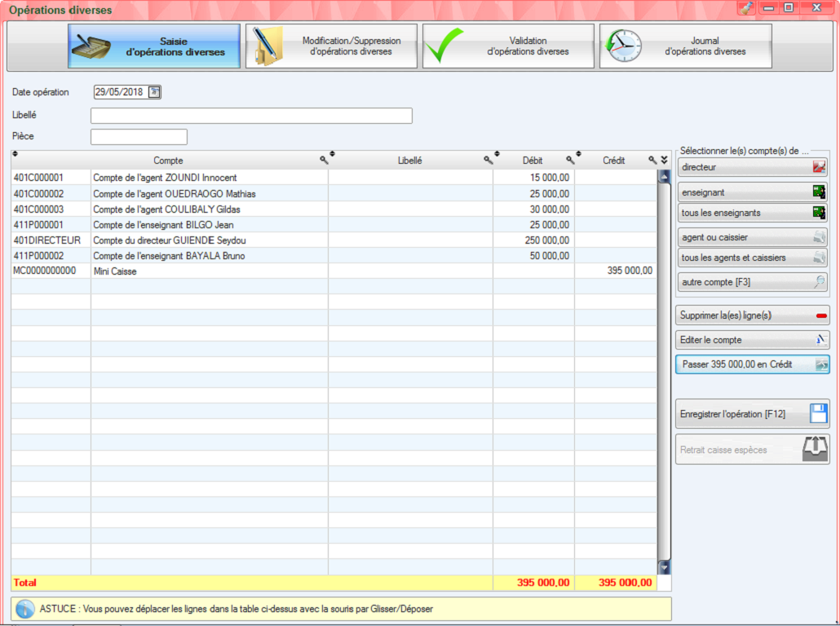Click Compte de l'agent ZOUNDI Innocent cell
The height and width of the screenshot is (626, 840).
pos(209,177)
